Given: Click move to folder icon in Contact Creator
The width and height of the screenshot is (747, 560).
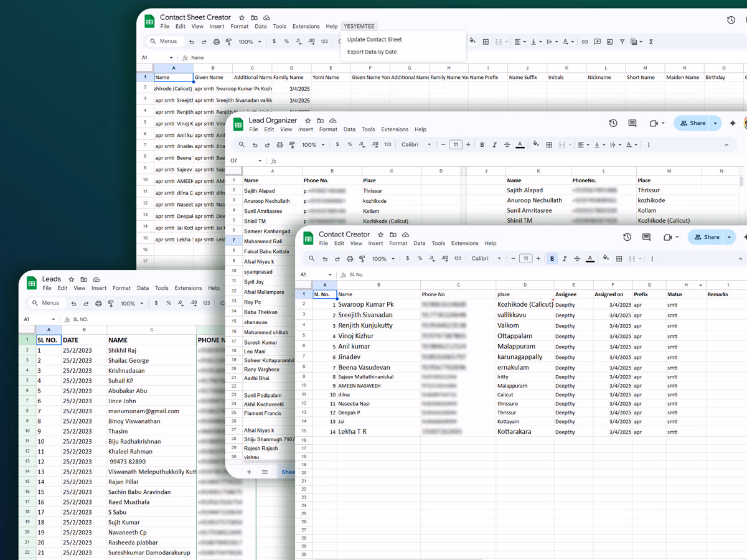Looking at the screenshot, I should pyautogui.click(x=393, y=235).
